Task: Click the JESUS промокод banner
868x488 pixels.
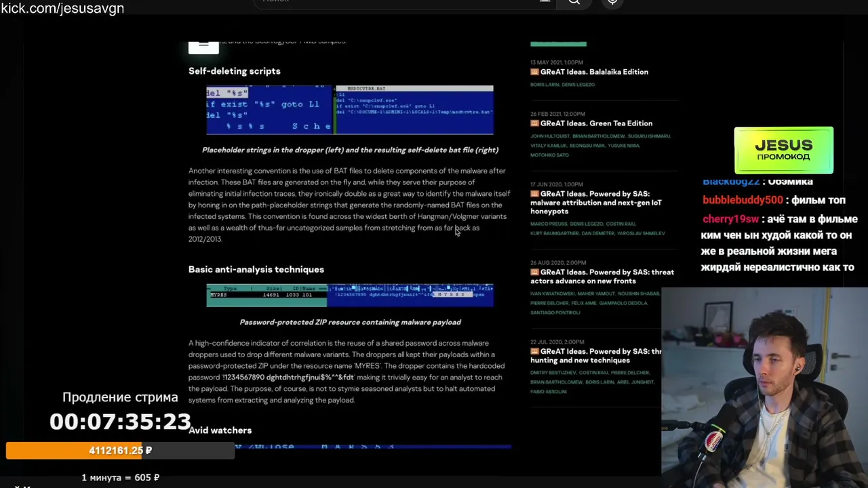Action: [784, 150]
